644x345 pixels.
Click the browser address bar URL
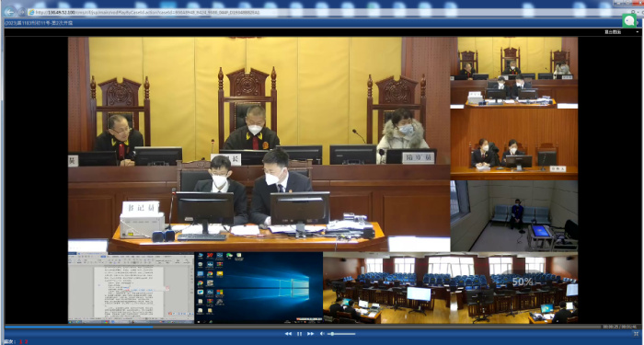148,12
